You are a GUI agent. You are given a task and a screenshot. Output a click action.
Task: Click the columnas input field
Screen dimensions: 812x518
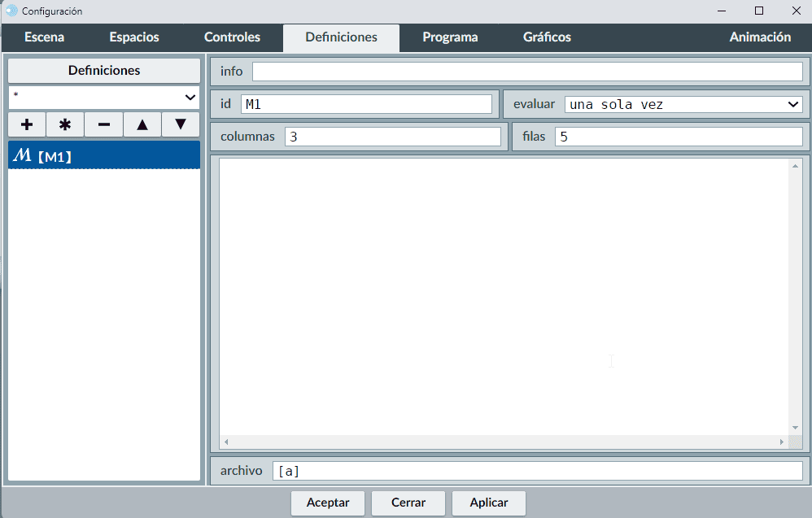[x=393, y=137]
